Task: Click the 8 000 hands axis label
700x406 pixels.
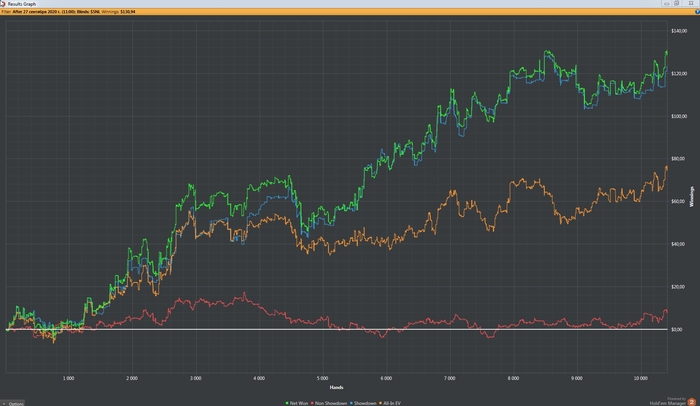Action: (513, 378)
